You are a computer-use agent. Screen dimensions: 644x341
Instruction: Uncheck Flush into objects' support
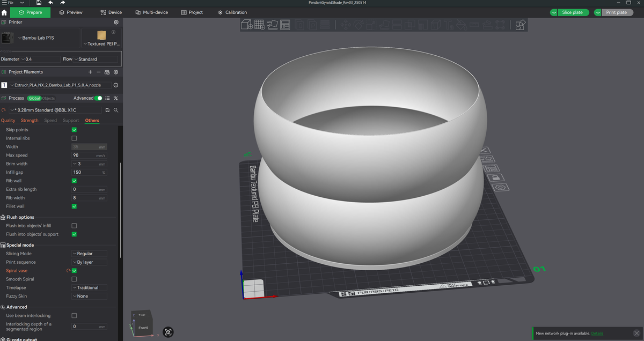(74, 234)
